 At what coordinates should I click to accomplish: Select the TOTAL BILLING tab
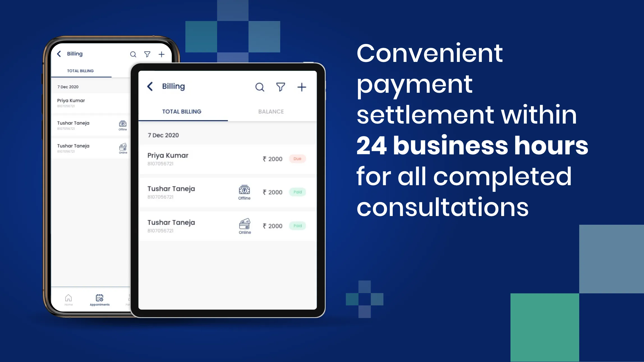tap(182, 112)
